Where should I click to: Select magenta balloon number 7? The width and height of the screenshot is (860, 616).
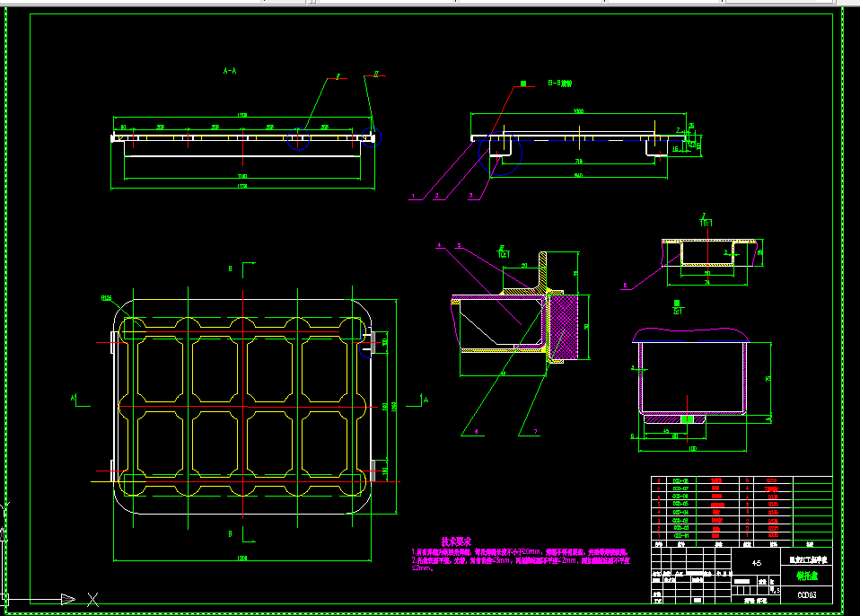[x=536, y=432]
